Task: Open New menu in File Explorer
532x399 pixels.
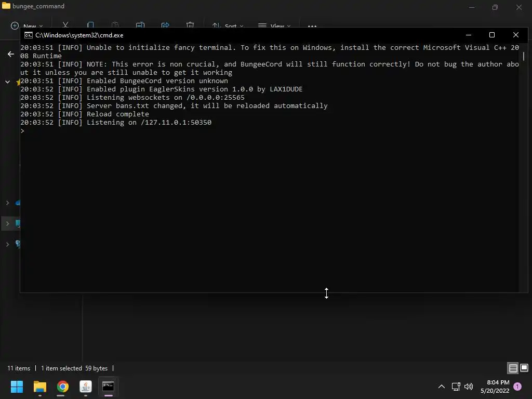Action: click(27, 25)
